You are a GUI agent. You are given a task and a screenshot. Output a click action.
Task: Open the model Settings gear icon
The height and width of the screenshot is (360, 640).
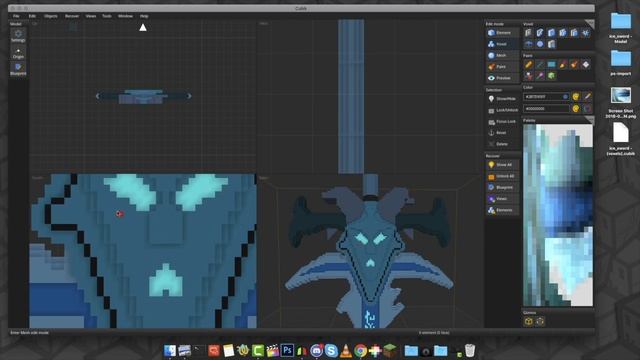(x=18, y=35)
